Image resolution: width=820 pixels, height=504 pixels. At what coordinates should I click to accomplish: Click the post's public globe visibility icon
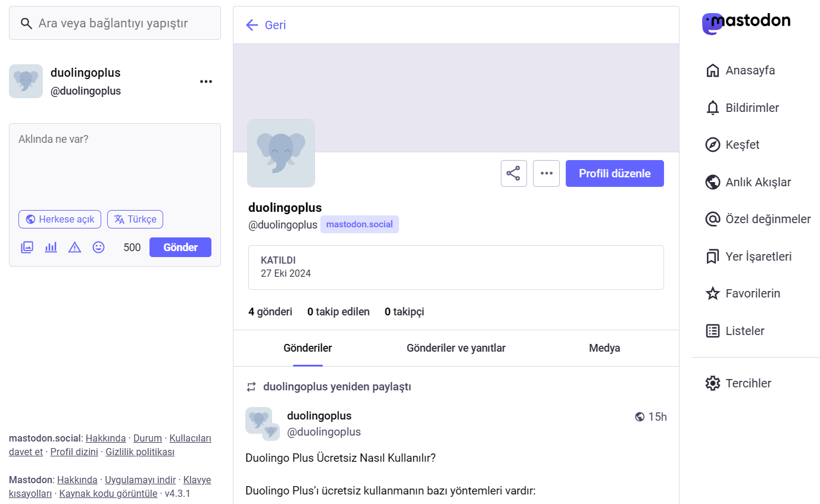coord(640,417)
